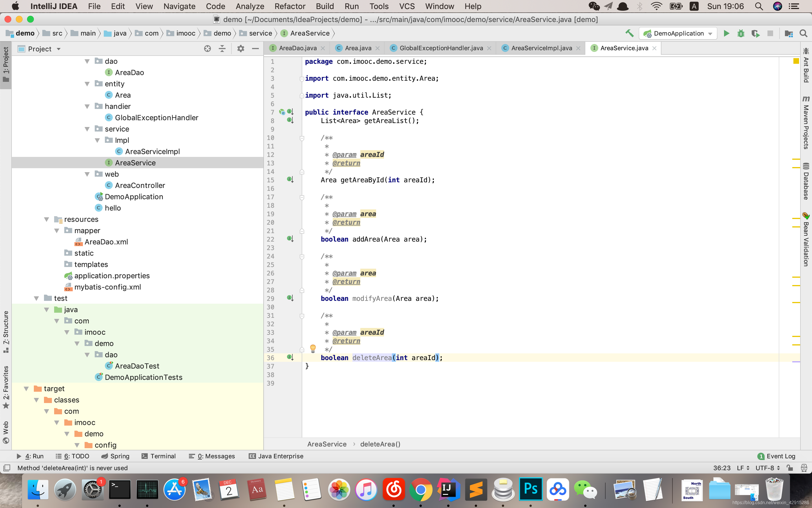Screen dimensions: 812x508
Task: Click the inspector hector icon in status bar
Action: (x=804, y=468)
